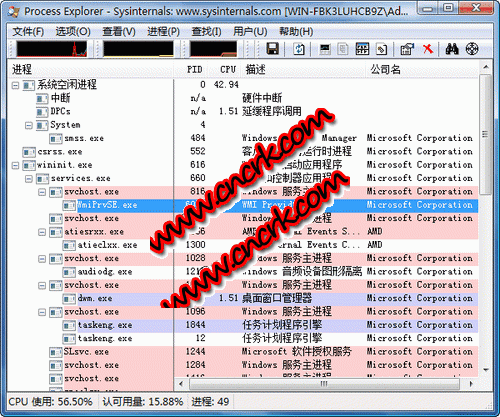Click the horizontal scroll left arrow
The height and width of the screenshot is (417, 500).
pos(181,384)
